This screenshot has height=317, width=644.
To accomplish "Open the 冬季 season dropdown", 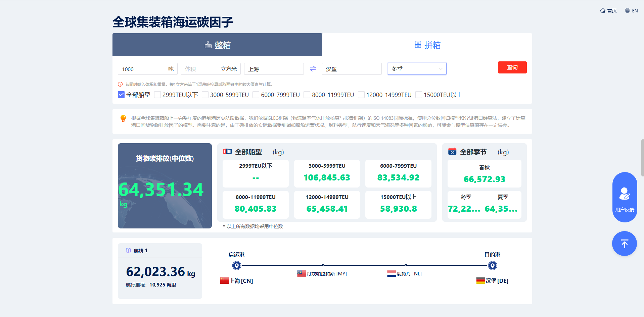I will coord(417,69).
